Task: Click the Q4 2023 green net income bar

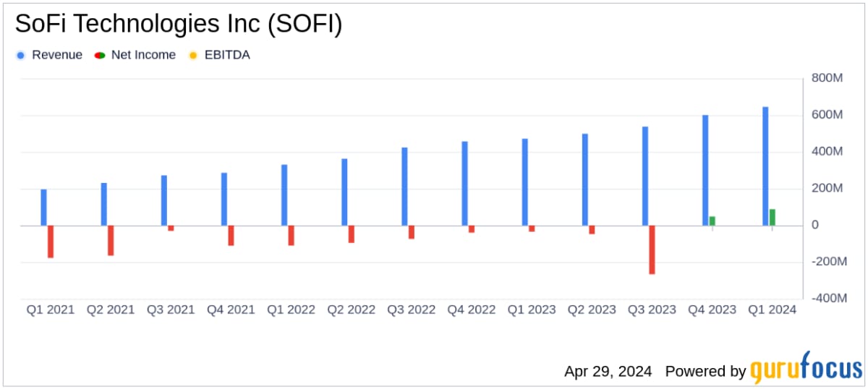Action: 712,221
